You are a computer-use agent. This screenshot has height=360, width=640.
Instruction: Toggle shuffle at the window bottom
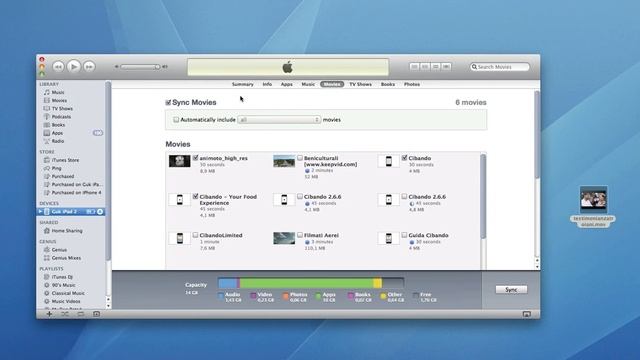pyautogui.click(x=65, y=314)
